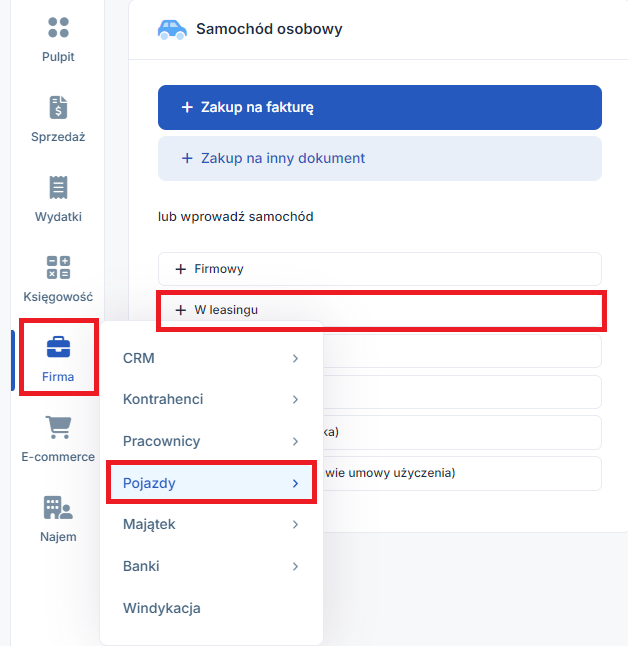Screen dimensions: 628x646
Task: Add a car W leasingu
Action: point(380,310)
